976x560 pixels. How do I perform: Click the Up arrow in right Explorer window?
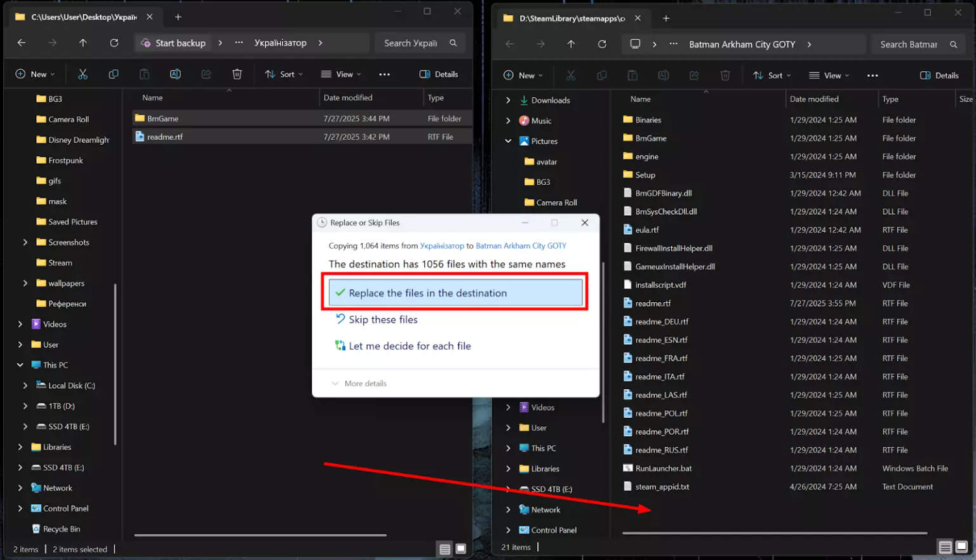click(x=571, y=44)
